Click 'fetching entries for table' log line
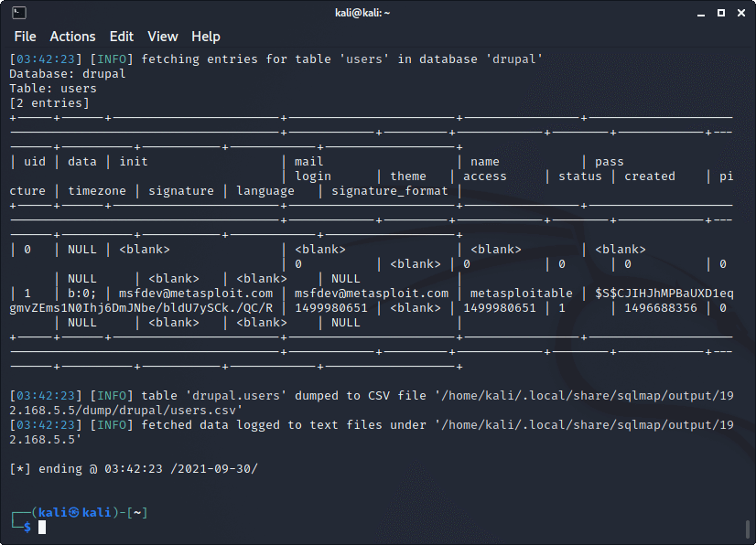756x545 pixels. [276, 59]
